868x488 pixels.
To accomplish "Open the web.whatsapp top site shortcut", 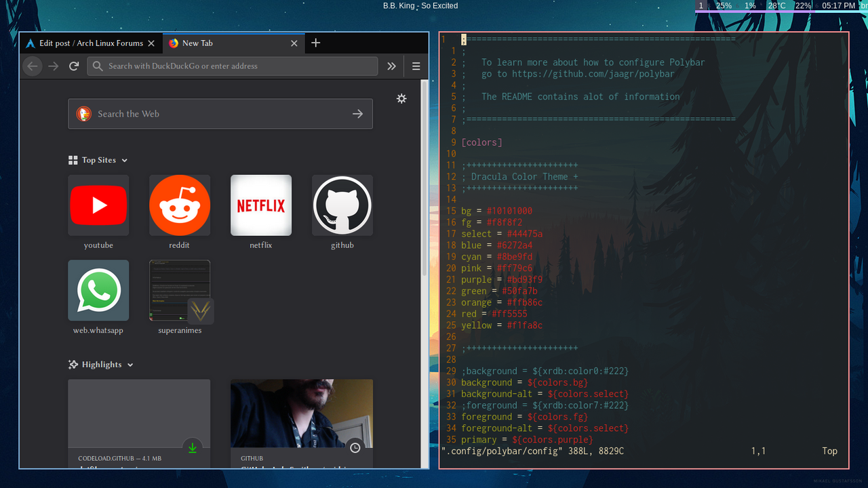I will pyautogui.click(x=98, y=290).
